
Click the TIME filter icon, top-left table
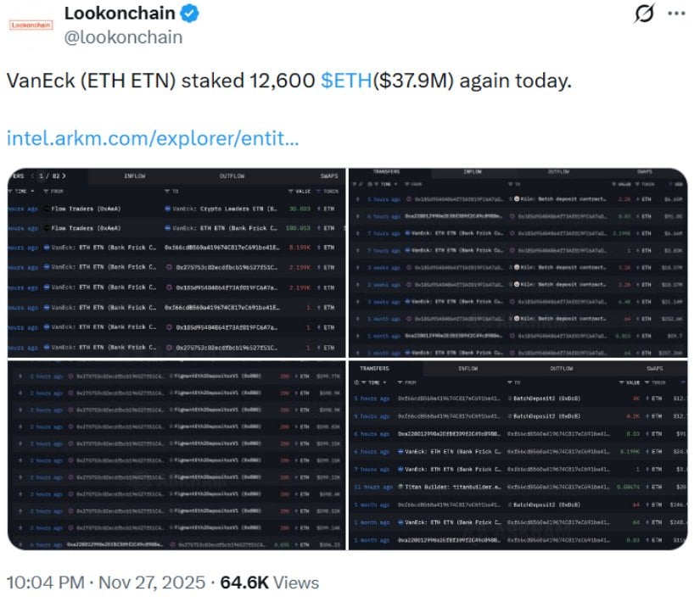click(10, 191)
